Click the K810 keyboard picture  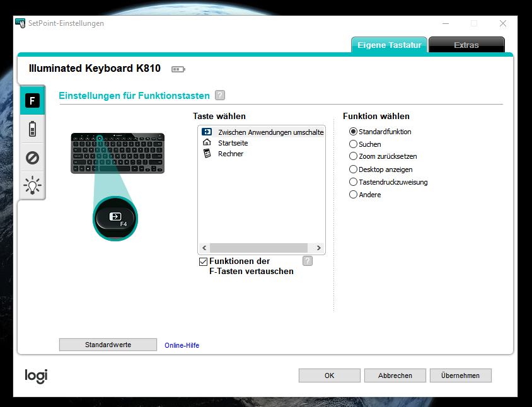click(117, 153)
